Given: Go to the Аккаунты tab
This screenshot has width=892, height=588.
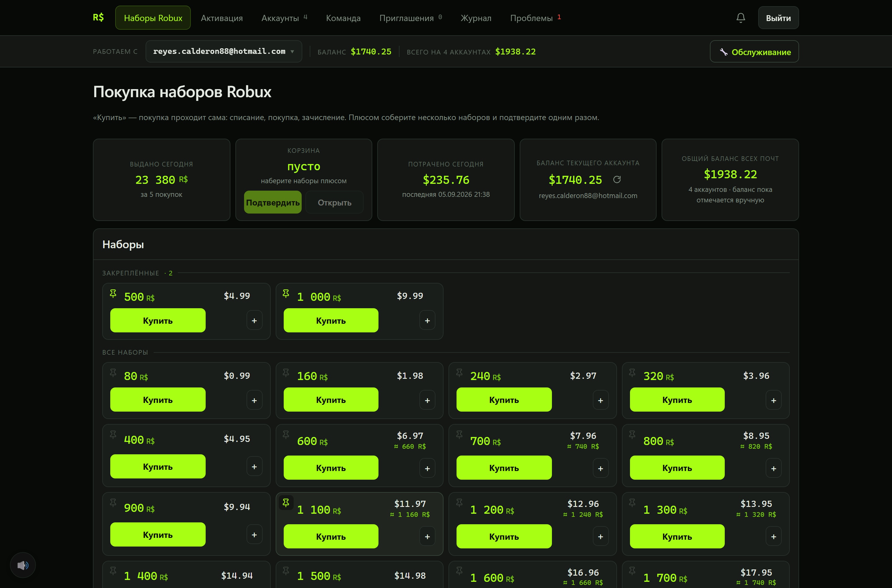Looking at the screenshot, I should click(284, 18).
